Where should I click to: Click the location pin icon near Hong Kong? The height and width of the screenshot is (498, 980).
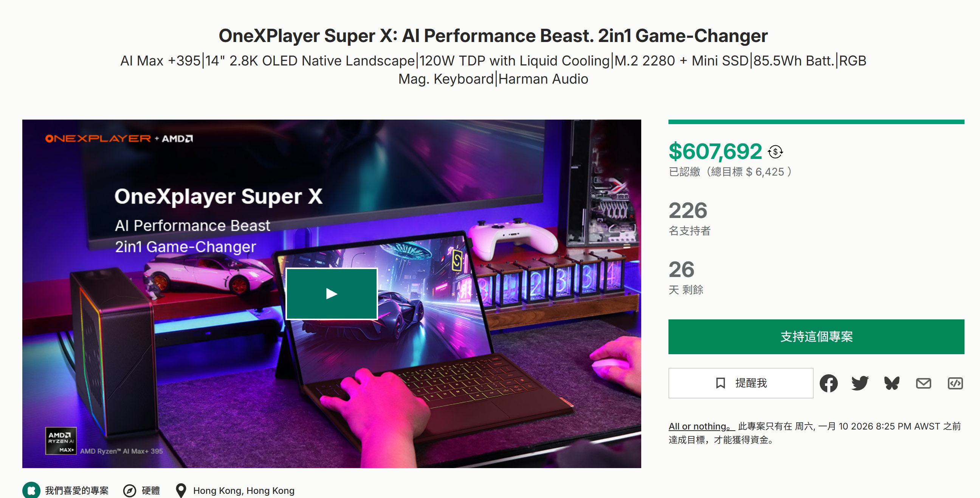point(181,490)
